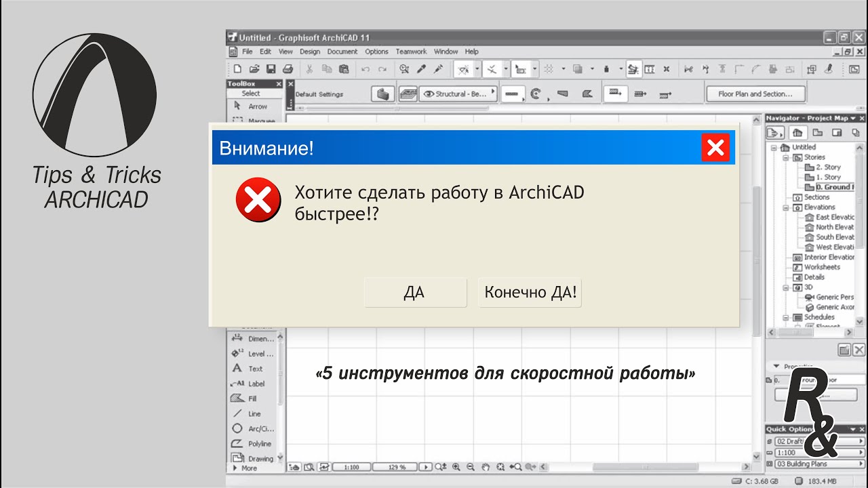Open the 1:100 scale dropdown at bottom
This screenshot has width=868, height=488.
[x=351, y=467]
